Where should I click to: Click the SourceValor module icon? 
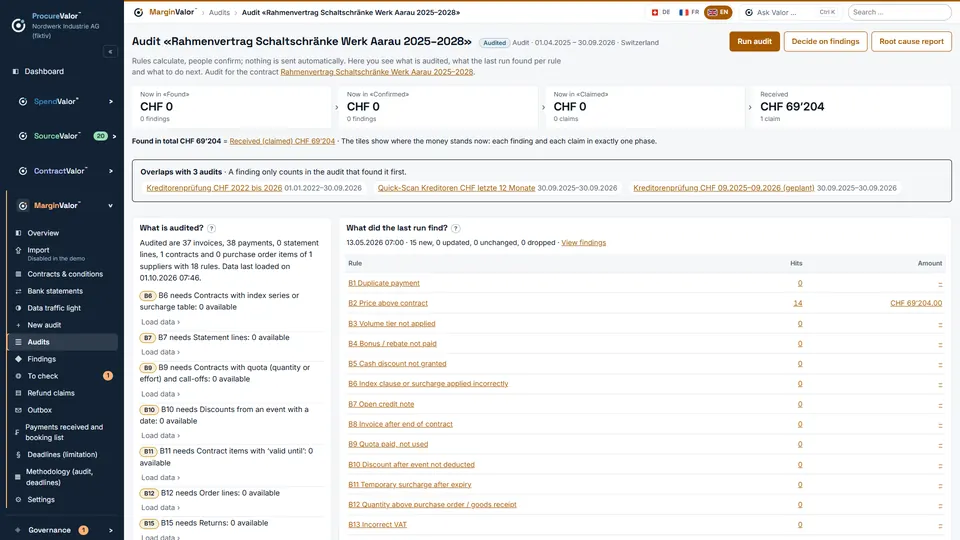(23, 136)
